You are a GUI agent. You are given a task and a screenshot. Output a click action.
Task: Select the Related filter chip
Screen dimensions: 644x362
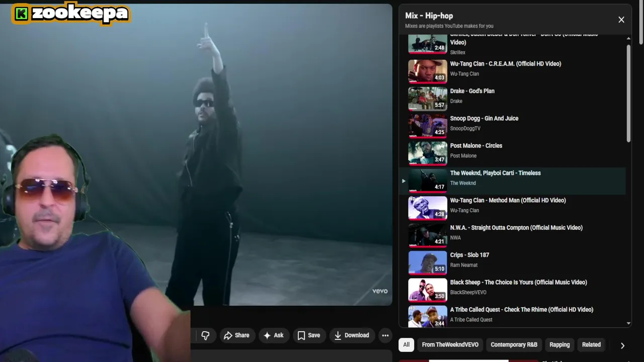point(591,344)
